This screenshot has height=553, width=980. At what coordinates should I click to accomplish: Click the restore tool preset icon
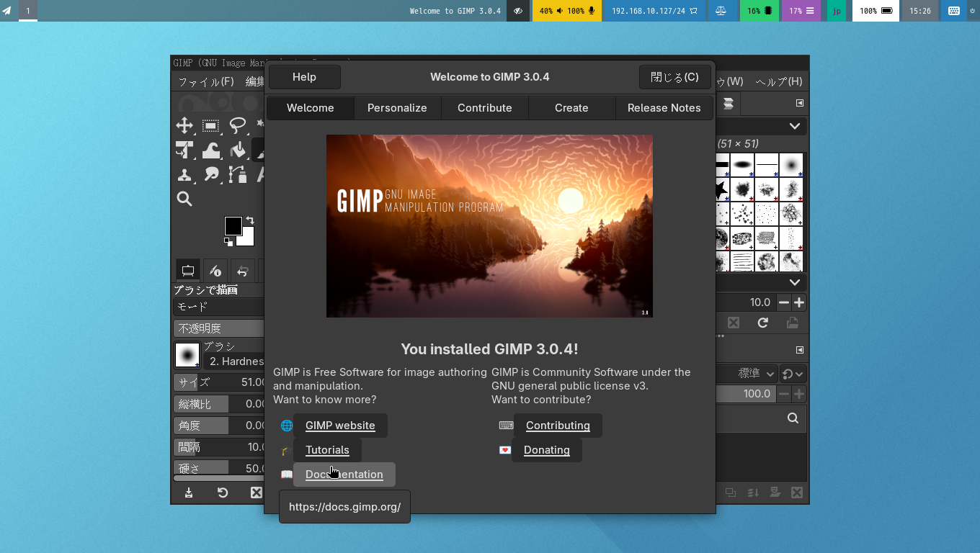[x=223, y=493]
